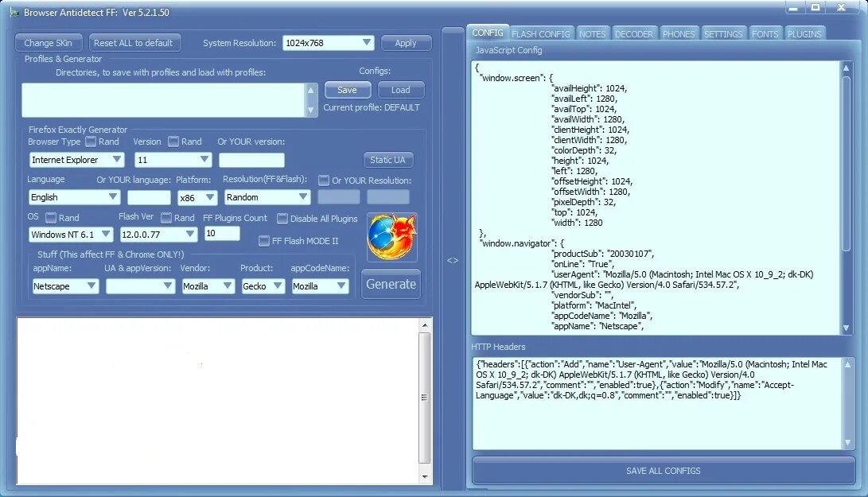The image size is (868, 497).
Task: Click the Static UA button
Action: point(387,159)
